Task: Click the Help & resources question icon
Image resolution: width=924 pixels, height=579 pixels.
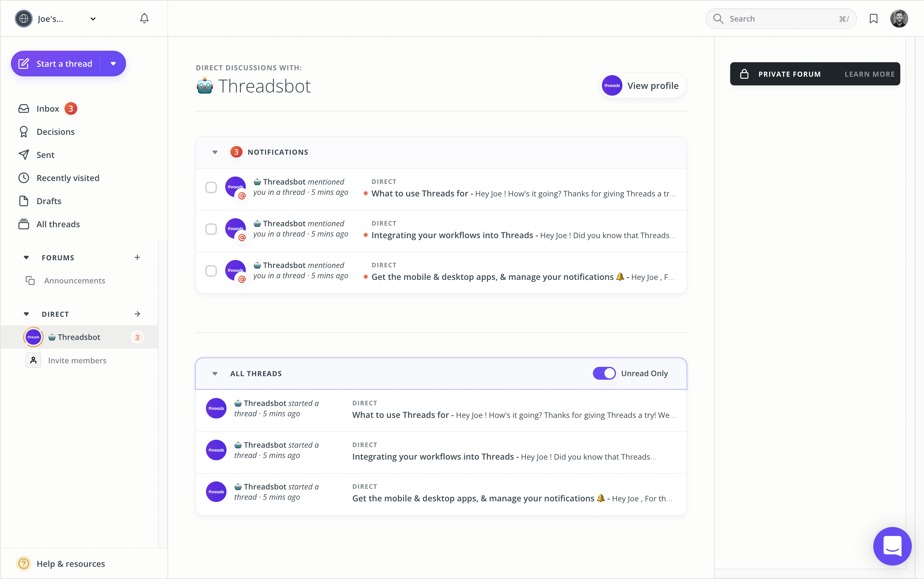Action: (24, 563)
